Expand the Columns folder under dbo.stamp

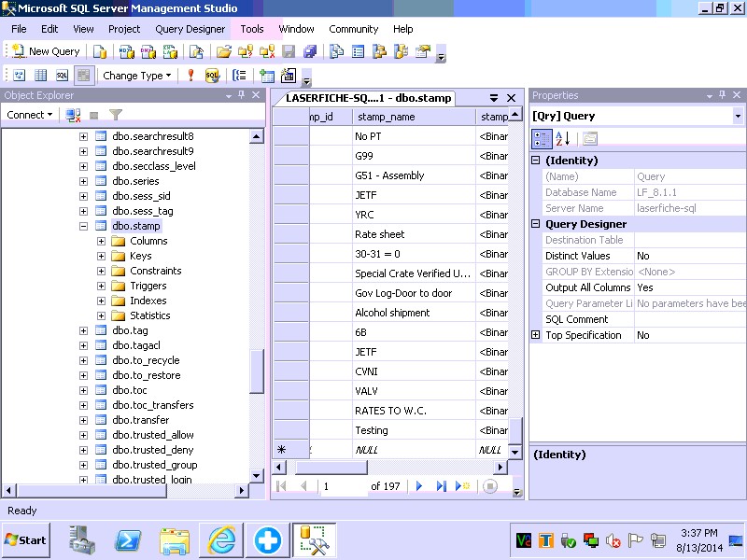[101, 241]
